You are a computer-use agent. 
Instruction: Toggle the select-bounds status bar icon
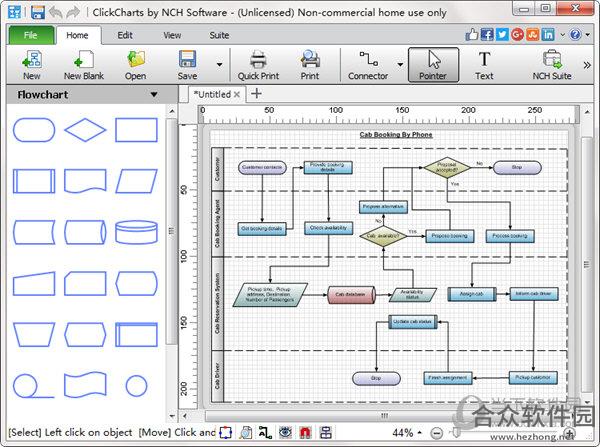[226, 432]
